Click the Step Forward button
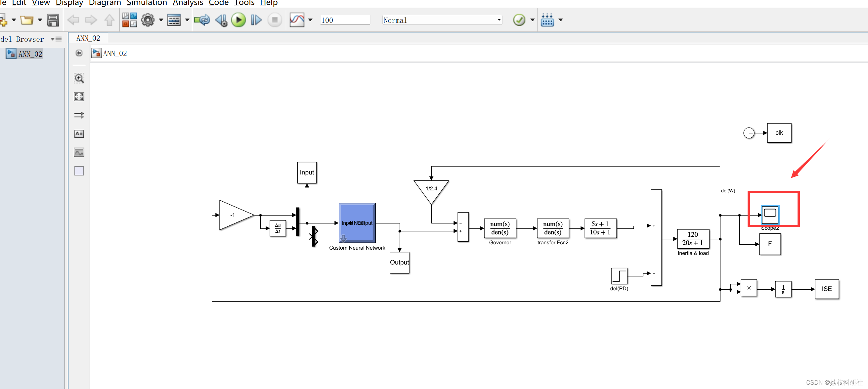Viewport: 868px width, 389px height. click(x=256, y=20)
